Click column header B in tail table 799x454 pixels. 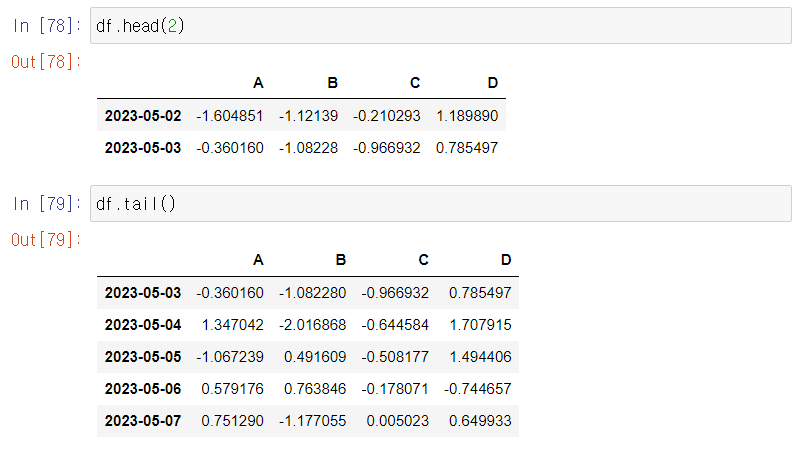[341, 260]
